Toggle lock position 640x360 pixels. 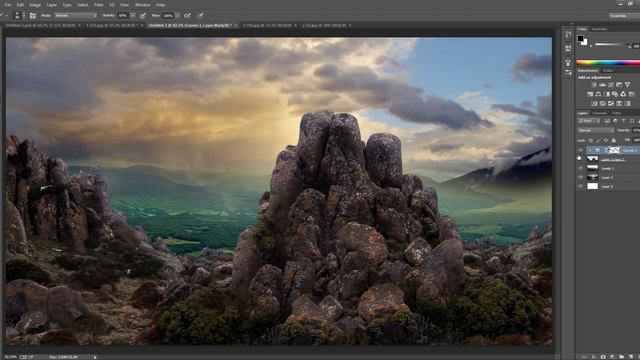point(606,140)
